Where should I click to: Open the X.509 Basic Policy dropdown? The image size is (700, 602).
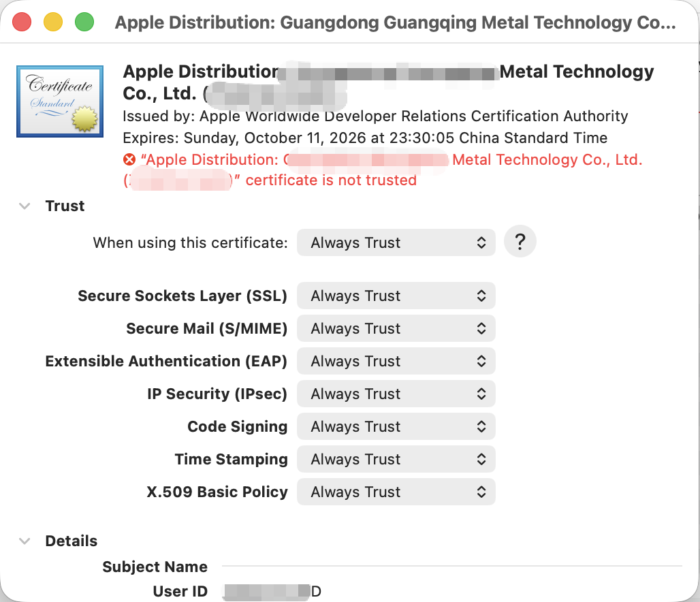point(396,492)
